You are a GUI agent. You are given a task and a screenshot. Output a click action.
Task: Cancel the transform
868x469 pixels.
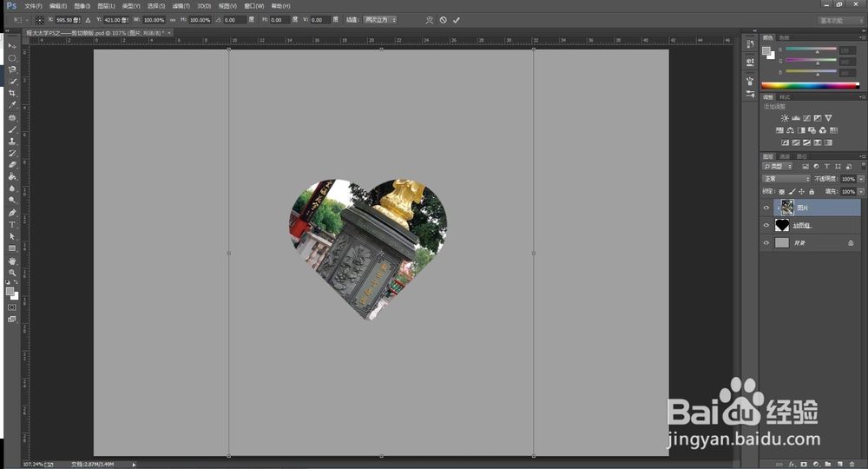[444, 20]
